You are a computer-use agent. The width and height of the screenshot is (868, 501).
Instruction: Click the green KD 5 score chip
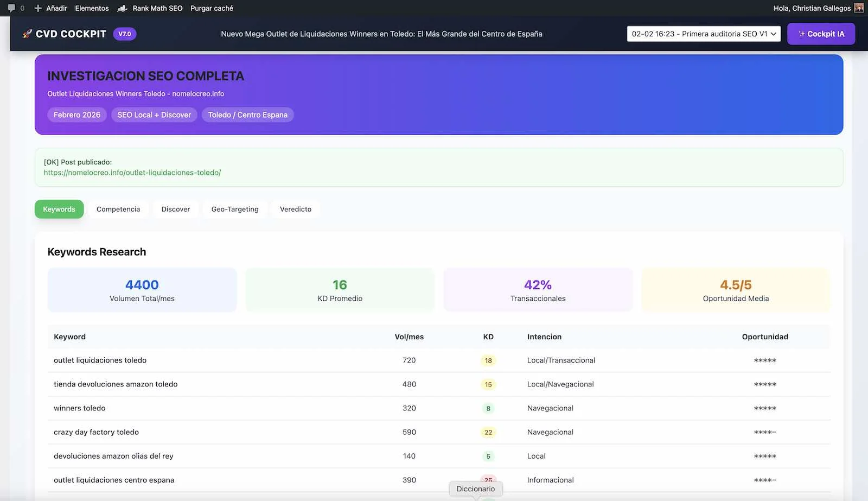pyautogui.click(x=488, y=456)
